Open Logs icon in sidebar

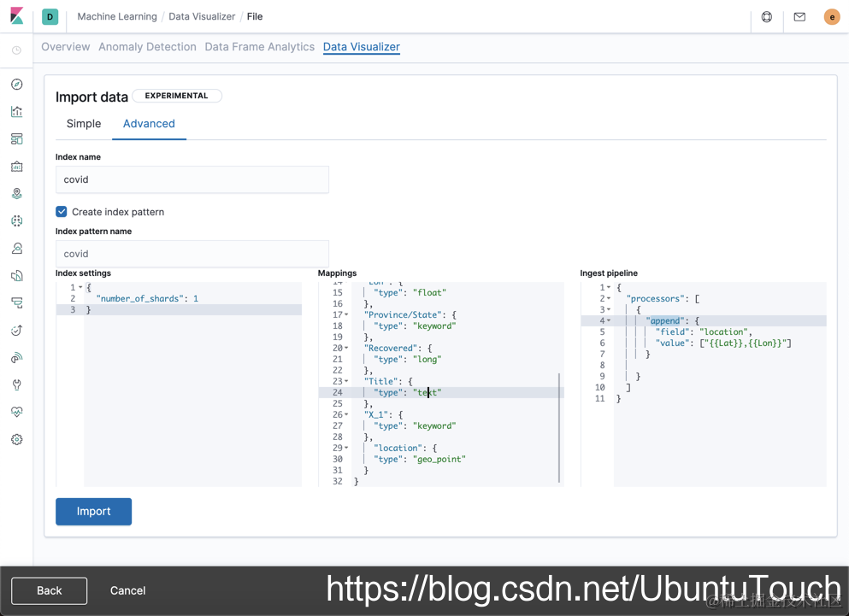point(17,275)
